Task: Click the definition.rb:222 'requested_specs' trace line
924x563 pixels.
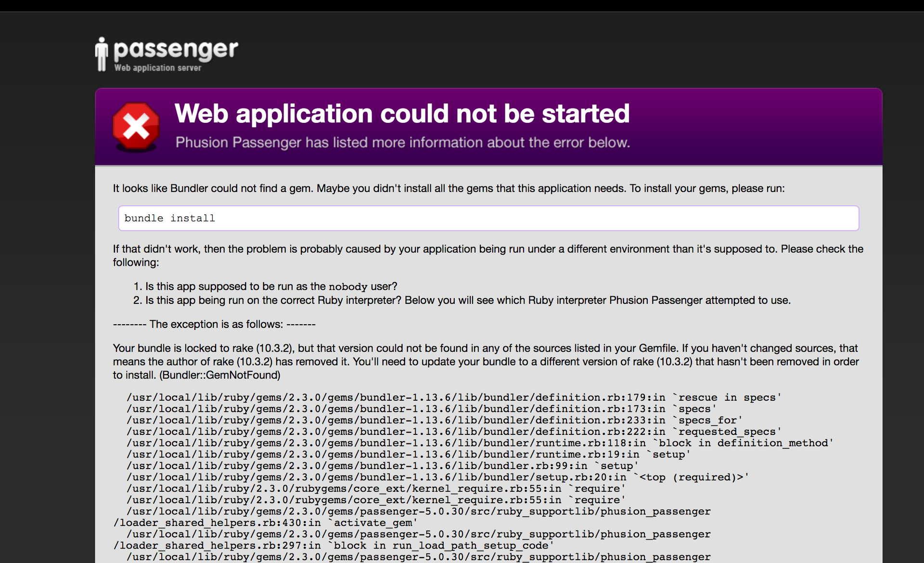Action: (x=454, y=432)
